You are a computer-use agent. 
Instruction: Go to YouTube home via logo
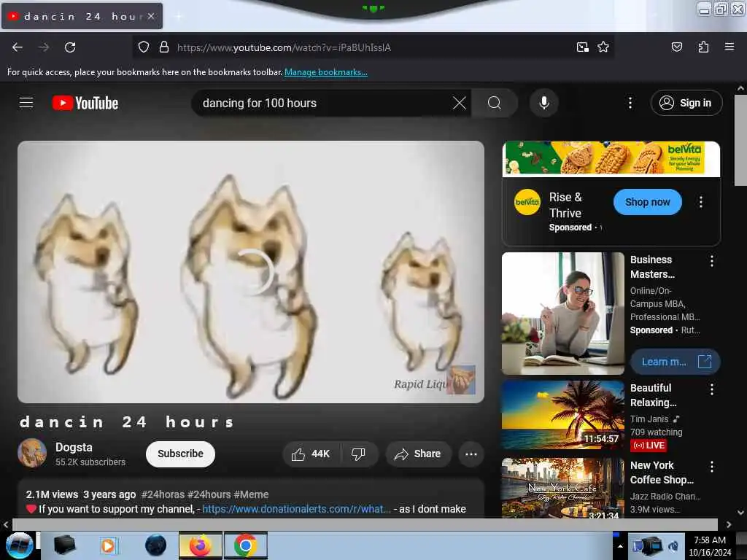coord(85,103)
